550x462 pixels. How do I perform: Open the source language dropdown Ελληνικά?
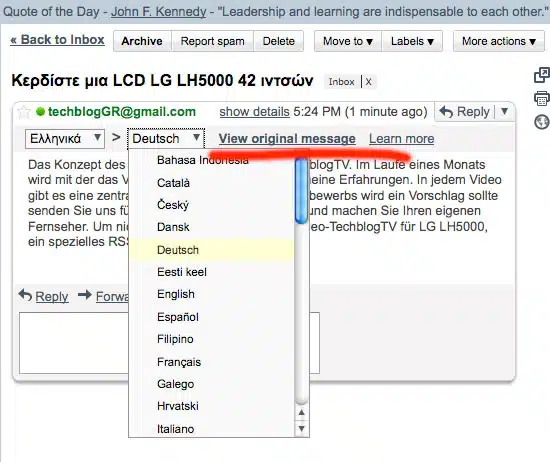(x=65, y=139)
